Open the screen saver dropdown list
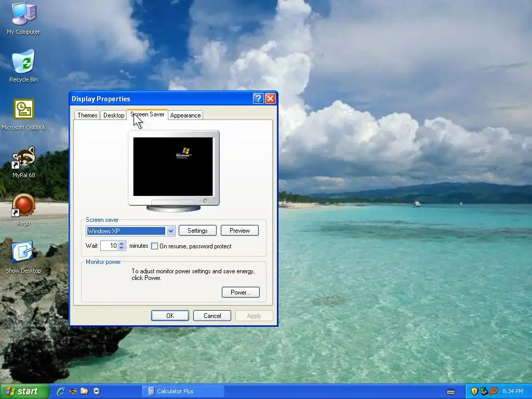The width and height of the screenshot is (532, 399). [x=170, y=231]
